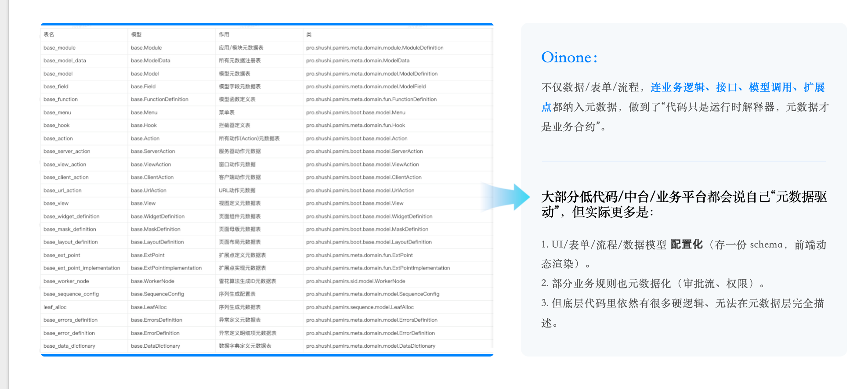Select the base.Hook model cell

(144, 126)
